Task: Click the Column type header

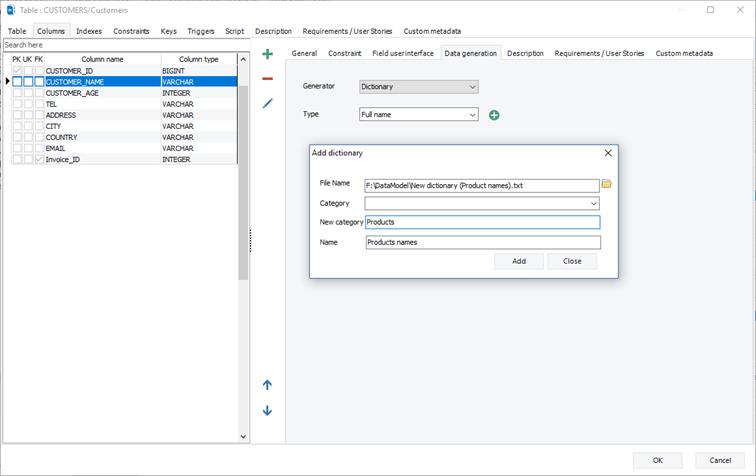Action: click(199, 59)
